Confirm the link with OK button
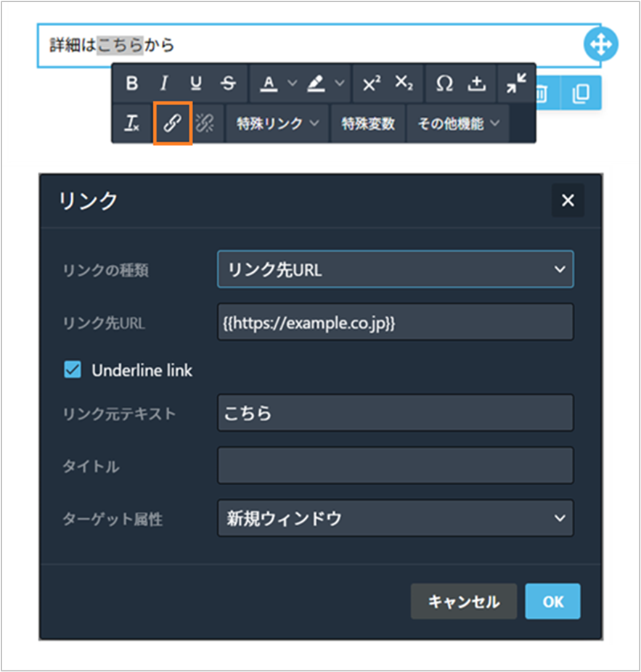641x672 pixels. (552, 602)
